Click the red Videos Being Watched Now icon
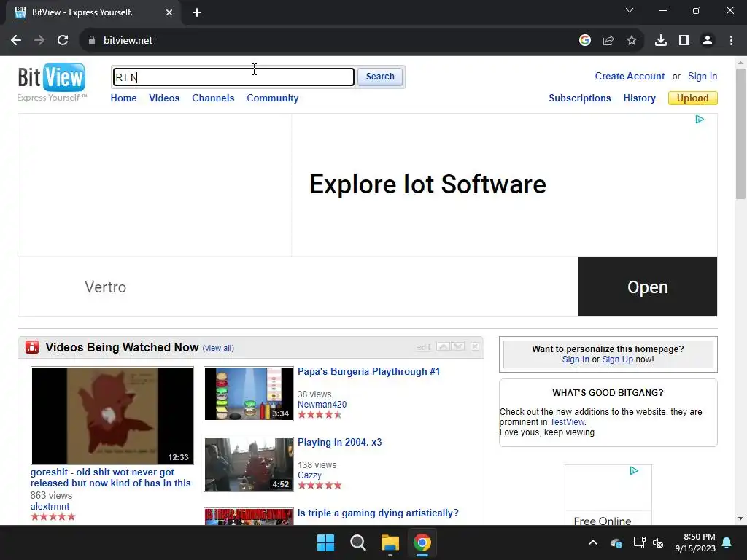The image size is (747, 560). click(x=32, y=347)
